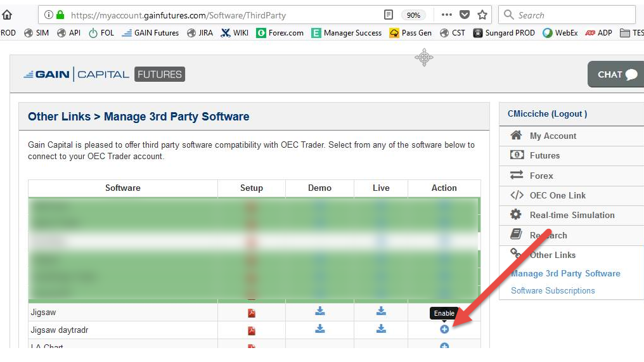Open OEC One Link menu item
The width and height of the screenshot is (644, 362).
tap(558, 195)
